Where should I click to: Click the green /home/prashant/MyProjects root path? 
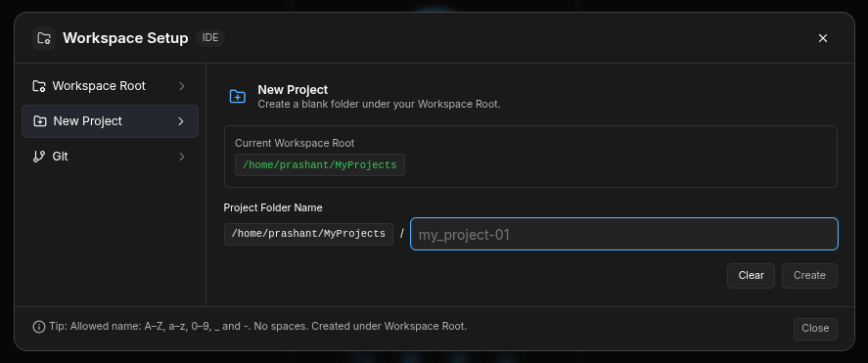click(x=320, y=165)
